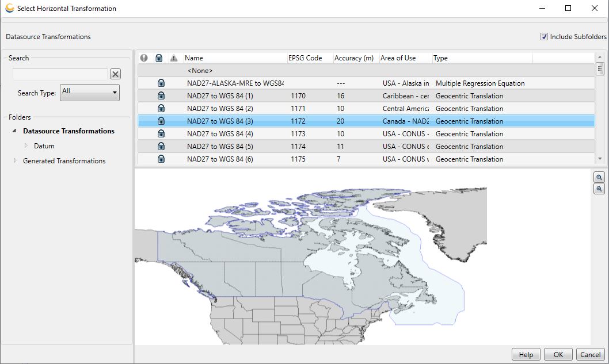
Task: Toggle the Include Subfolders checkbox
Action: (x=544, y=36)
